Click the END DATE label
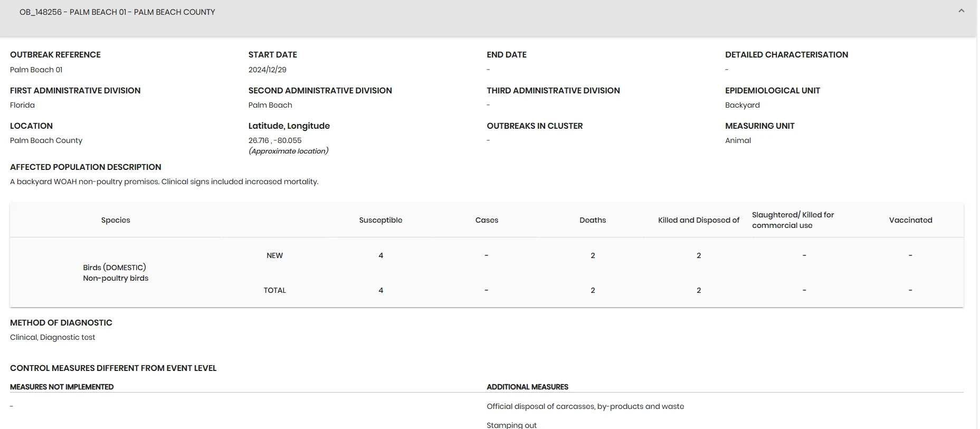This screenshot has height=429, width=980. (507, 54)
